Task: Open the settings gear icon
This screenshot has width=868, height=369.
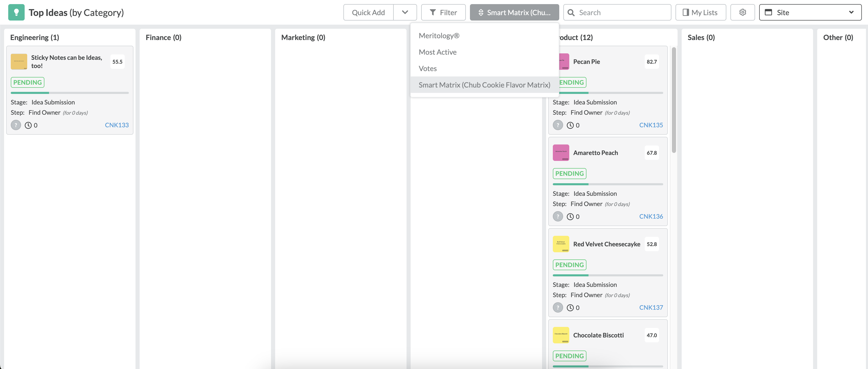Action: (x=742, y=13)
